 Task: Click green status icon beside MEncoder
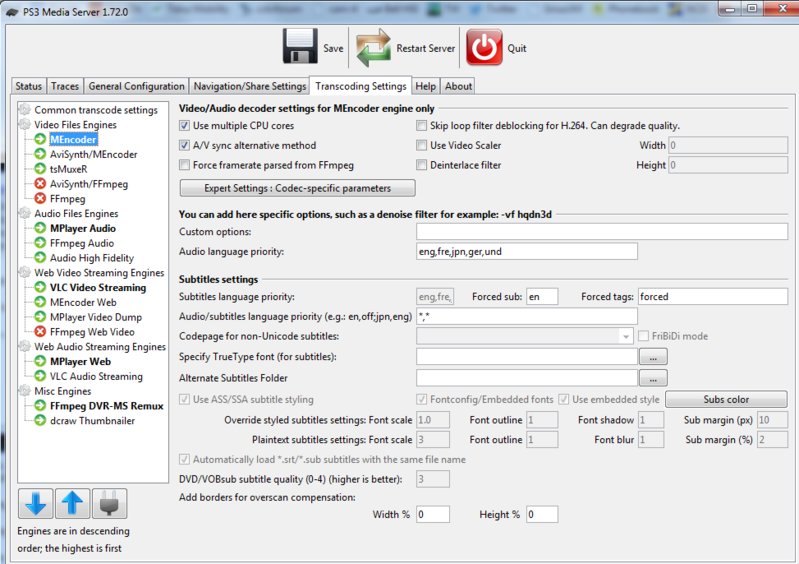coord(40,139)
